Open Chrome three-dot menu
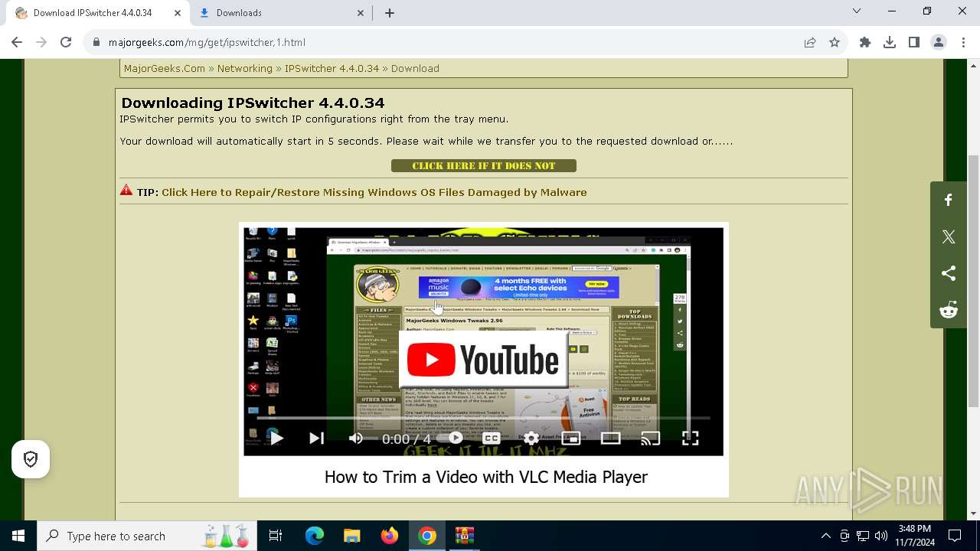This screenshot has width=980, height=551. coord(962,42)
